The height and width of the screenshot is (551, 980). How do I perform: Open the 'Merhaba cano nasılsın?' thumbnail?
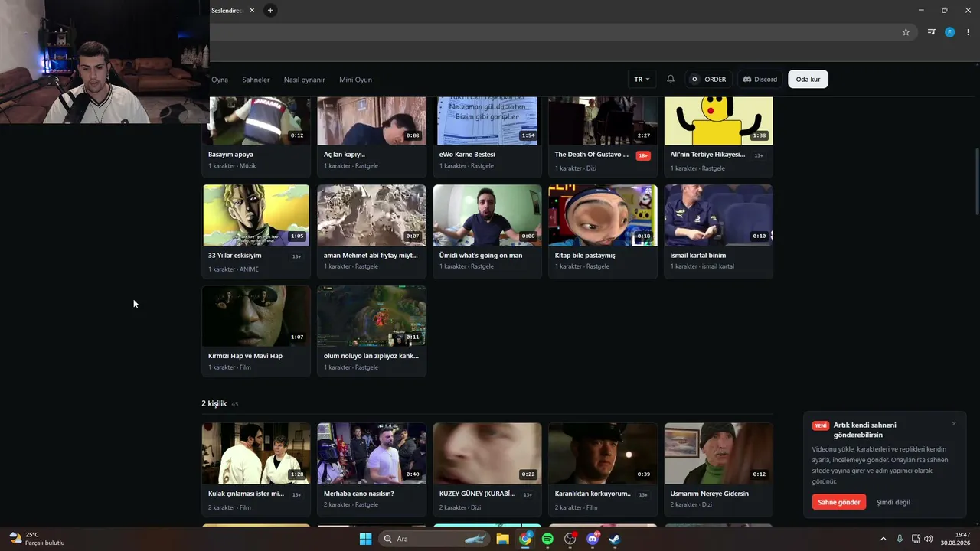pyautogui.click(x=371, y=454)
